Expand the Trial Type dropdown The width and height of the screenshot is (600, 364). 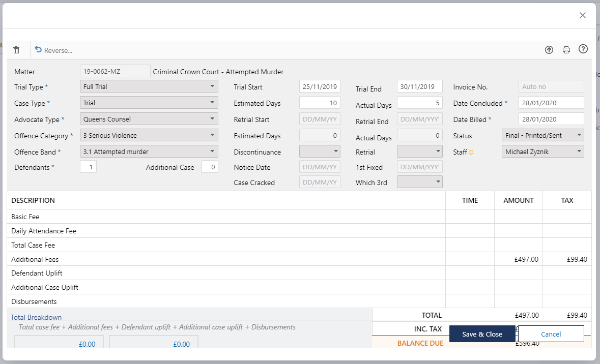click(x=149, y=87)
